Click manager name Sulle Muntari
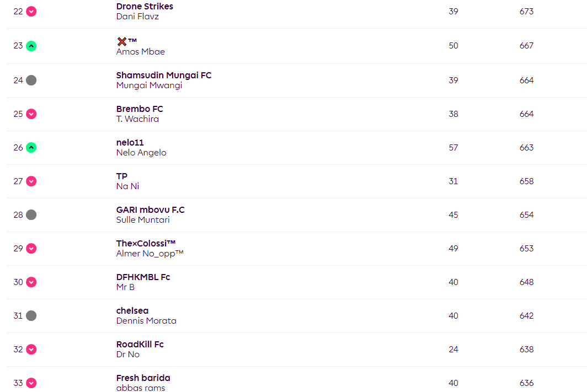The height and width of the screenshot is (392, 587). click(x=143, y=220)
